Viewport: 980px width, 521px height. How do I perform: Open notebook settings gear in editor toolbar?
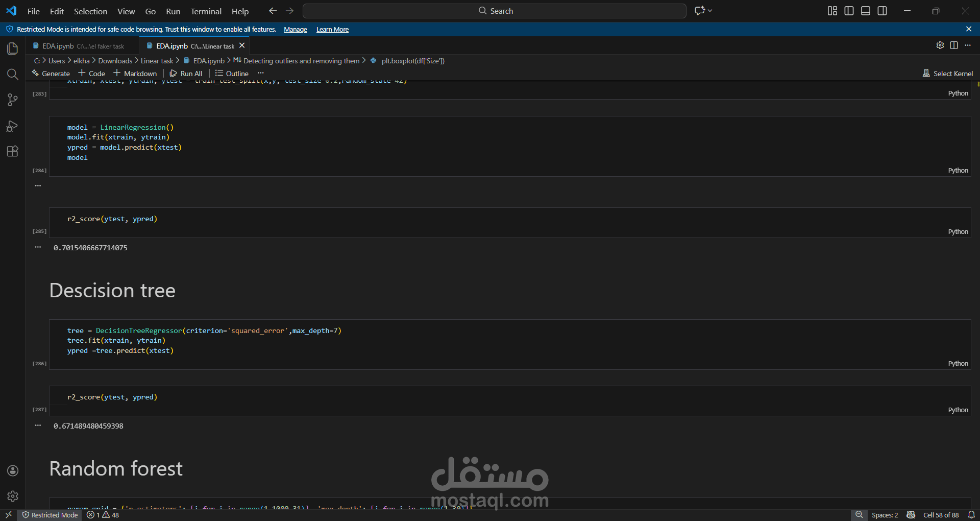pyautogui.click(x=940, y=45)
